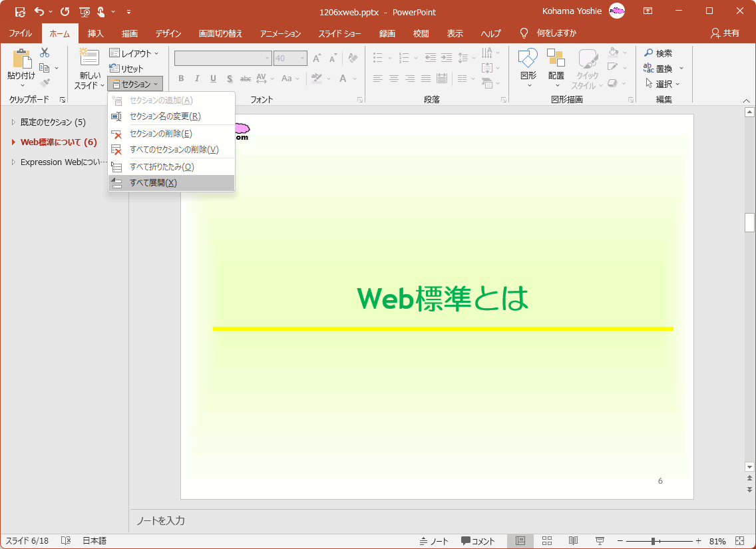This screenshot has height=549, width=756.
Task: Open the Slide Show (スライド ショー) tab
Action: (x=340, y=33)
